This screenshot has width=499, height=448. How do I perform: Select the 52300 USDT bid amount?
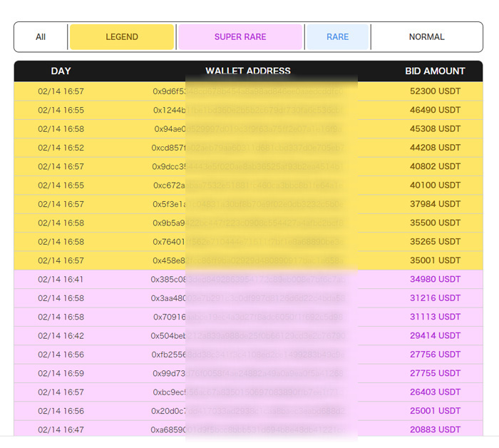[x=435, y=91]
